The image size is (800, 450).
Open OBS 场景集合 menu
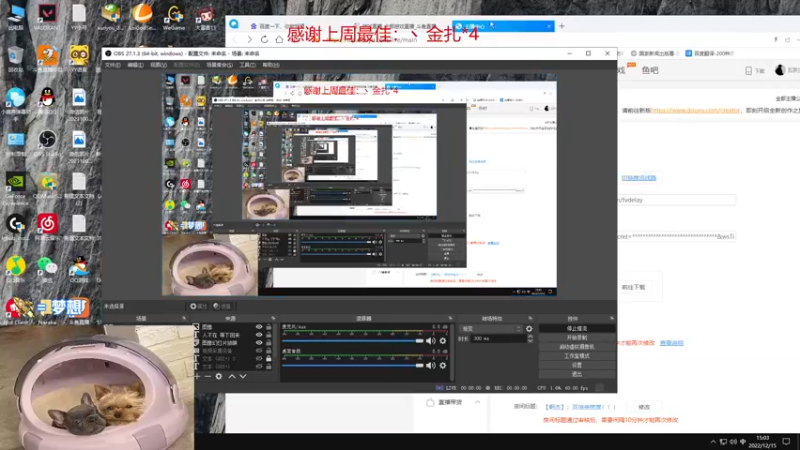219,65
